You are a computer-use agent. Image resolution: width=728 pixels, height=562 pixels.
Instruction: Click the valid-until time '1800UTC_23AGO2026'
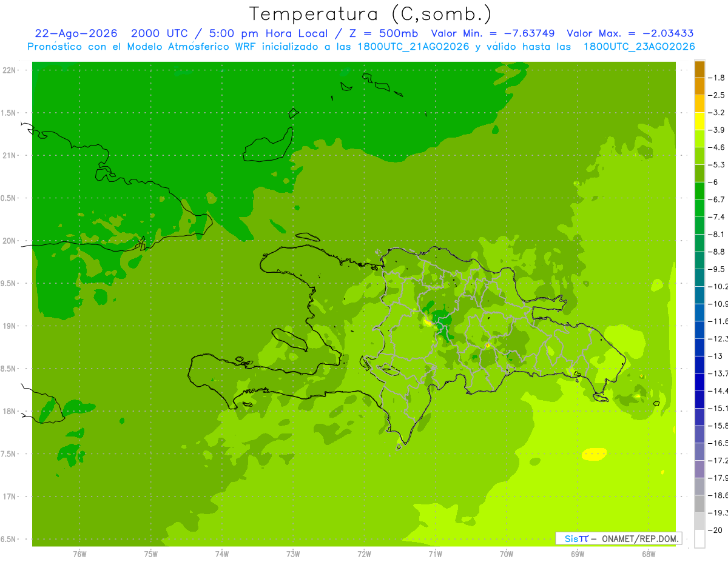tap(639, 47)
